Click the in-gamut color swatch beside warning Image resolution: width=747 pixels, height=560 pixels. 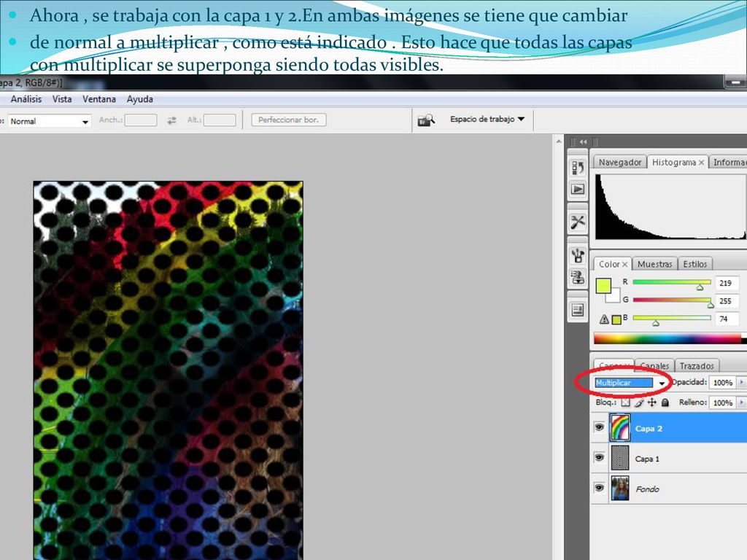(x=616, y=319)
